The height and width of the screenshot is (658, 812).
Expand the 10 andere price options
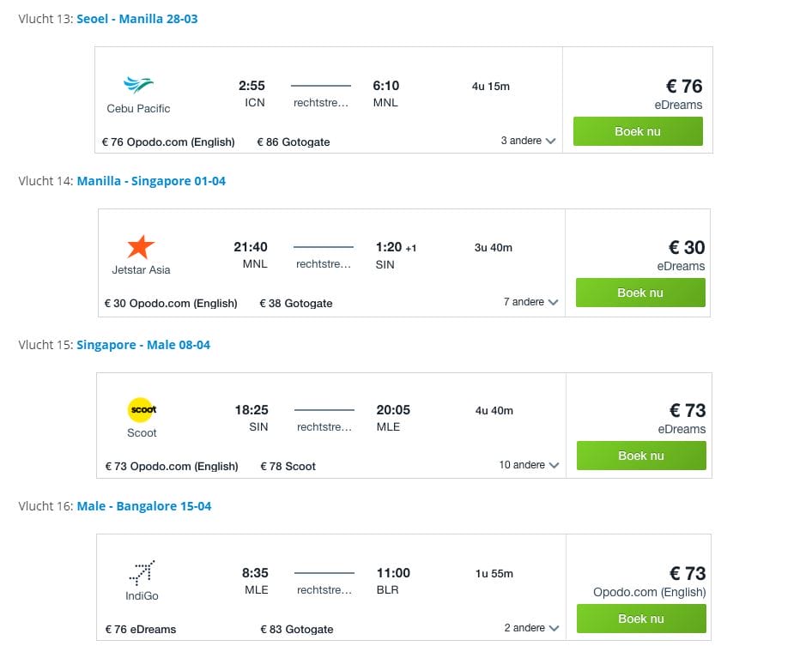point(529,465)
